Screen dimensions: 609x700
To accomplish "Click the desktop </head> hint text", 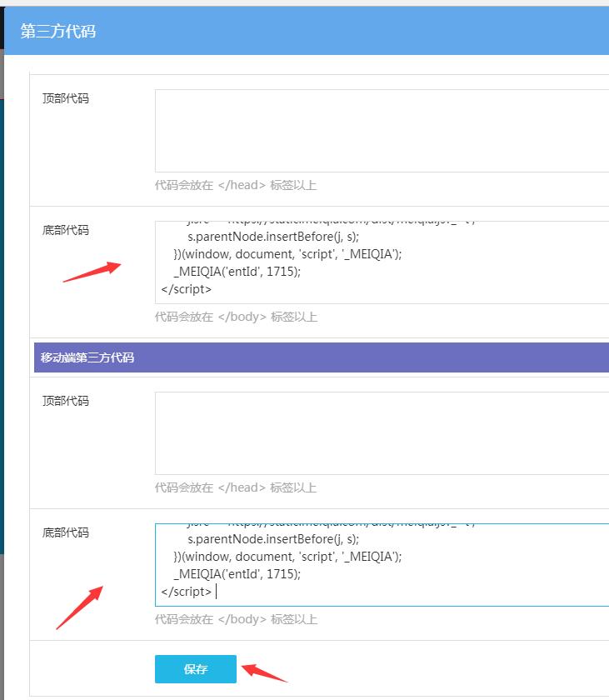I will [236, 185].
